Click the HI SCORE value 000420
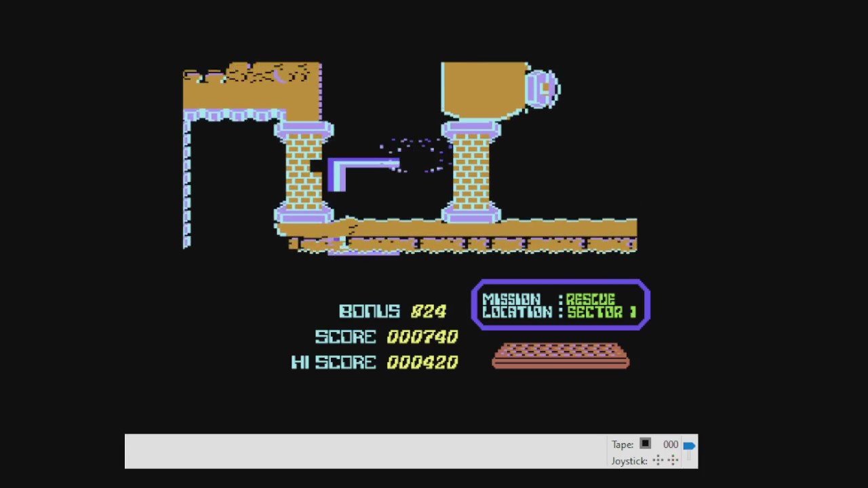The image size is (868, 488). click(x=422, y=363)
